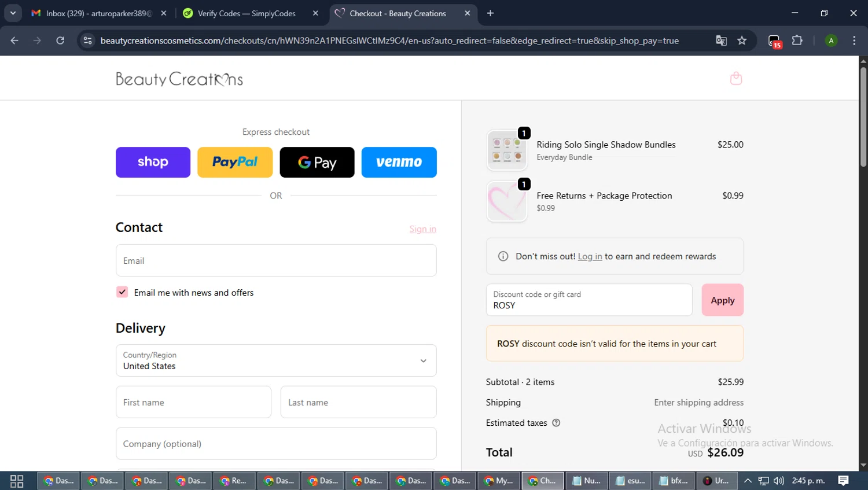This screenshot has height=490, width=868.
Task: Focus the Email input field
Action: 276,260
